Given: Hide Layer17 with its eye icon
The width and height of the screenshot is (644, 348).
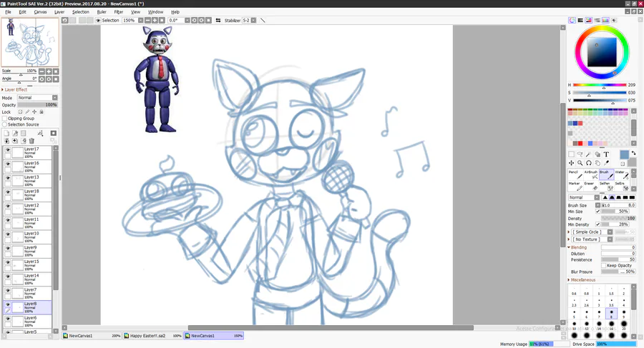Looking at the screenshot, I should point(8,150).
